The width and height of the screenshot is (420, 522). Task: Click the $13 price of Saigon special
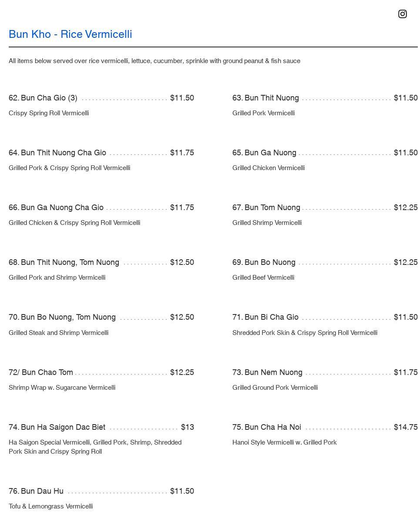click(x=188, y=427)
